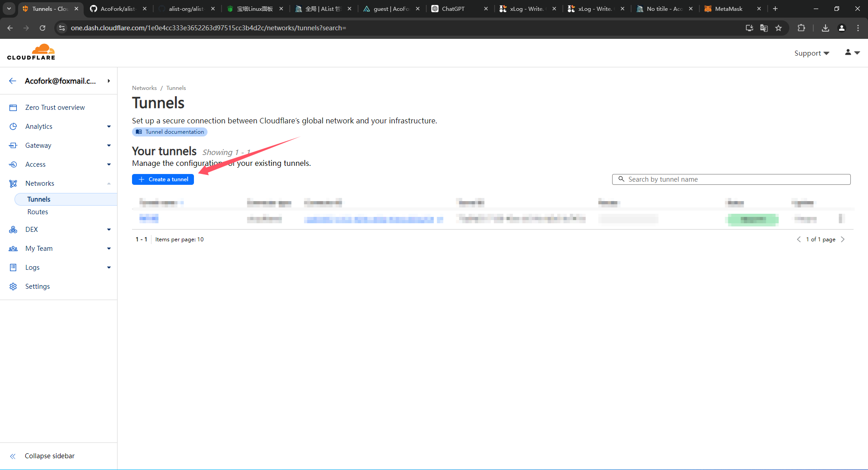The width and height of the screenshot is (868, 470).
Task: Click the Settings gear icon
Action: pos(13,287)
